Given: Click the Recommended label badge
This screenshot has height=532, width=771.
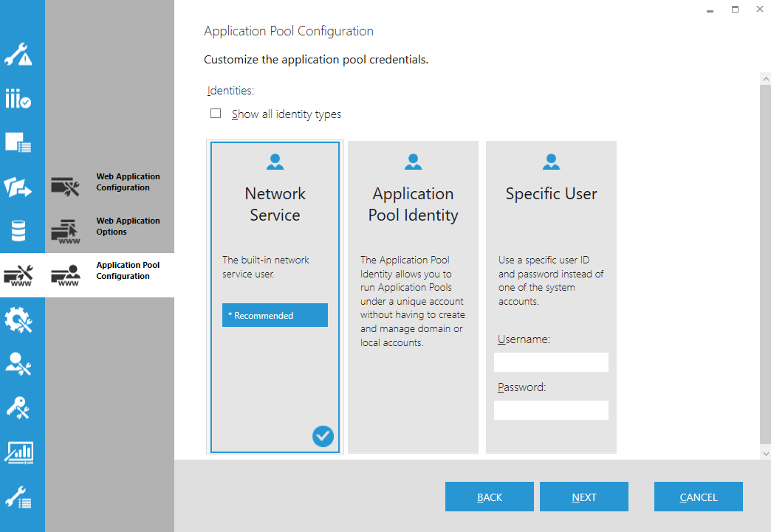Looking at the screenshot, I should click(275, 315).
